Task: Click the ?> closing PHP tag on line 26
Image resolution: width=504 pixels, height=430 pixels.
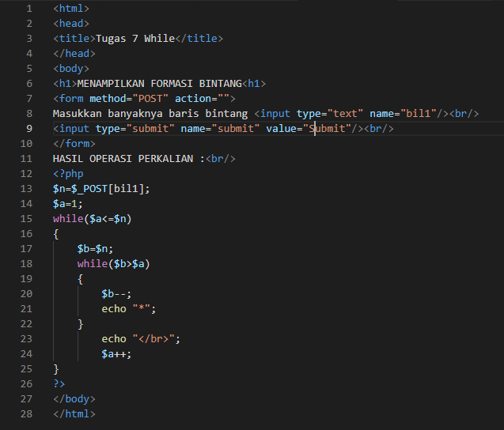Action: (59, 384)
